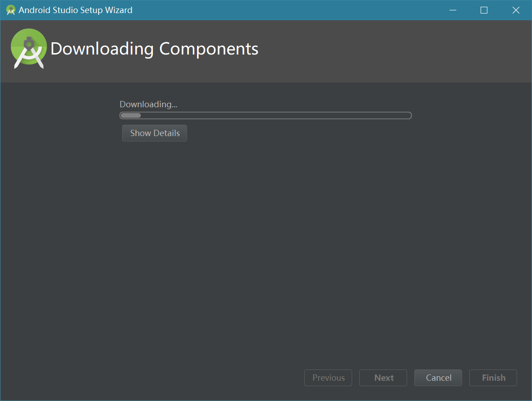Click the empty area right of Show Details

[x=316, y=133]
